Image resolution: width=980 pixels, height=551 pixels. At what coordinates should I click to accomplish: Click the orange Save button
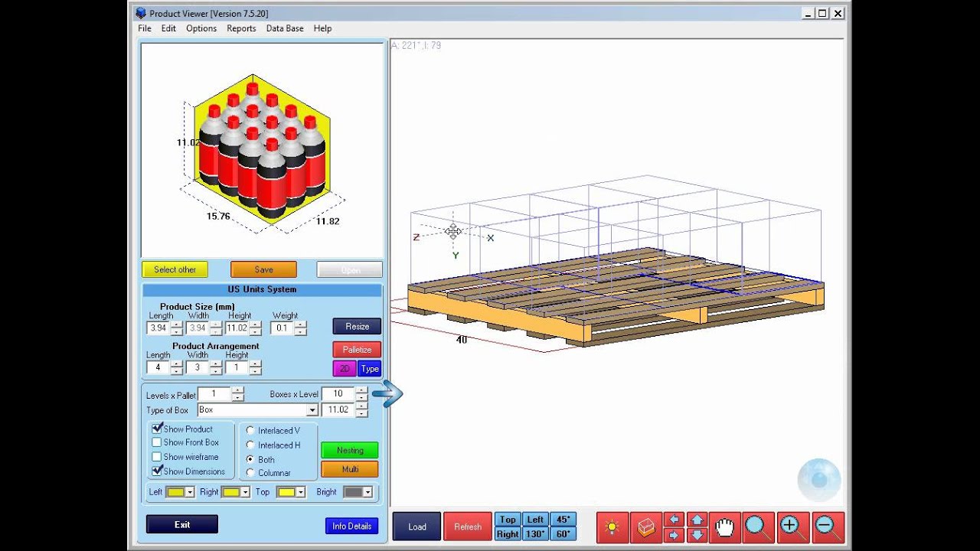point(263,269)
